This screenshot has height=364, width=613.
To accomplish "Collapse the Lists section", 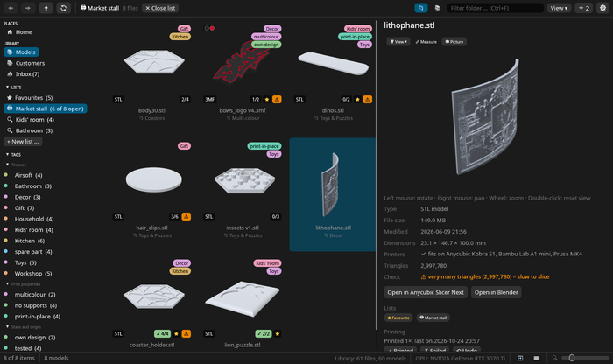I will [x=14, y=87].
